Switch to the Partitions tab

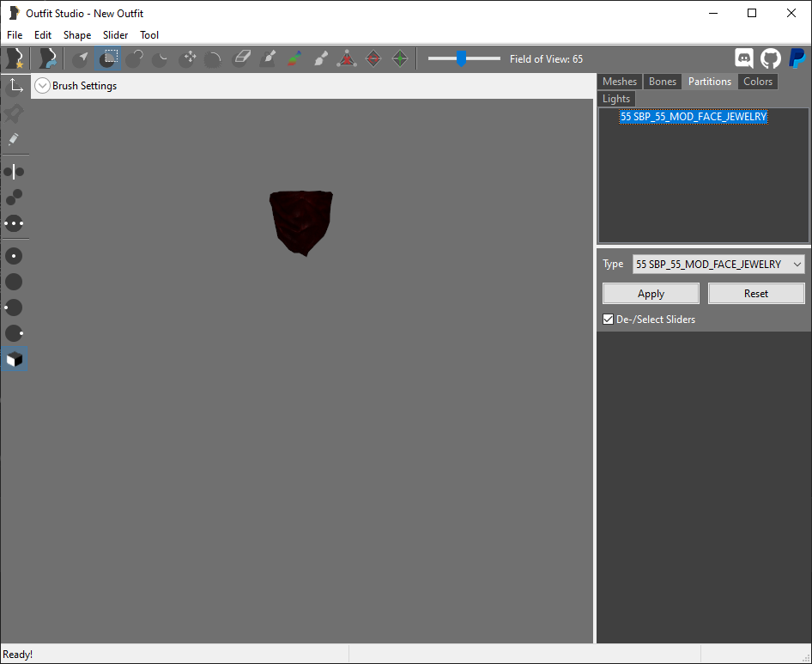pos(710,82)
